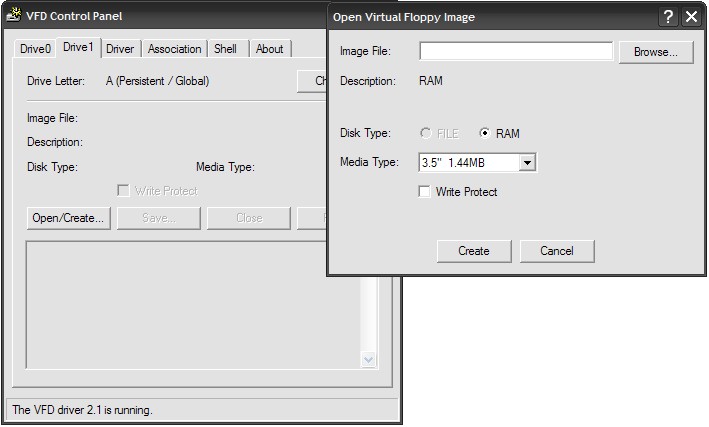The height and width of the screenshot is (427, 709).
Task: Click the Open/Create... button
Action: [x=68, y=218]
